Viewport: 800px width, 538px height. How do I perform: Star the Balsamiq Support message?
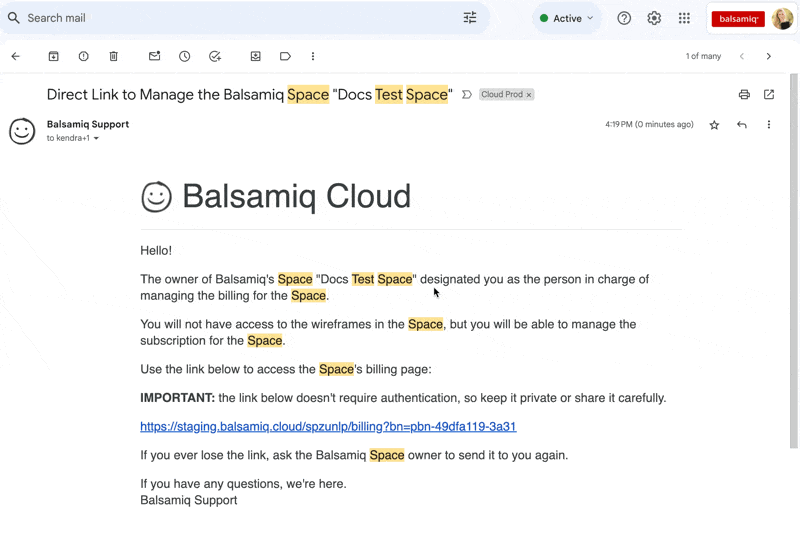(x=714, y=125)
